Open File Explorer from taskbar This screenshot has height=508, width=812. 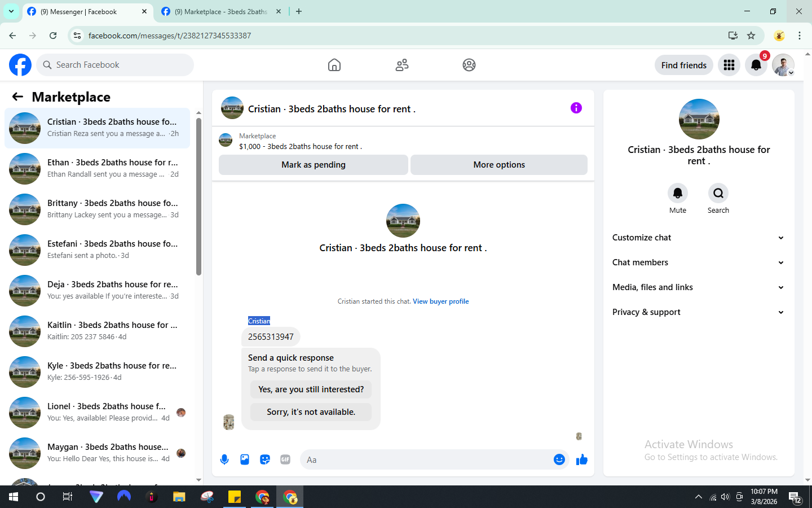coord(179,497)
